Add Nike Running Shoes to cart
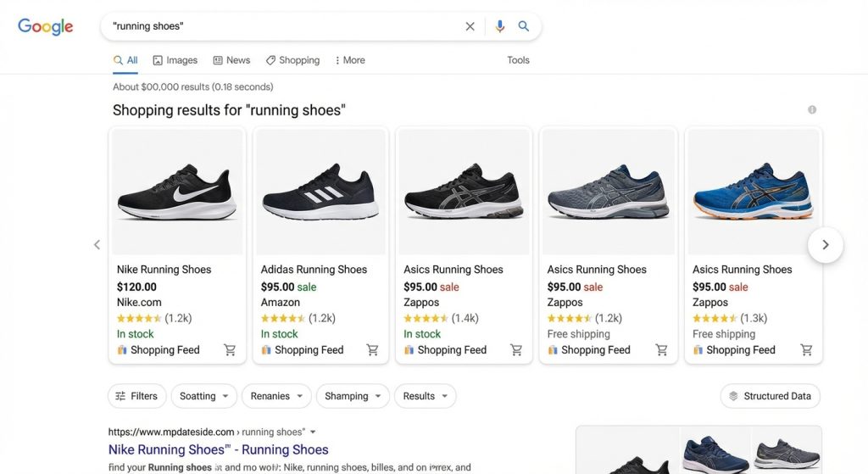Screen dimensions: 868x474 tap(230, 350)
